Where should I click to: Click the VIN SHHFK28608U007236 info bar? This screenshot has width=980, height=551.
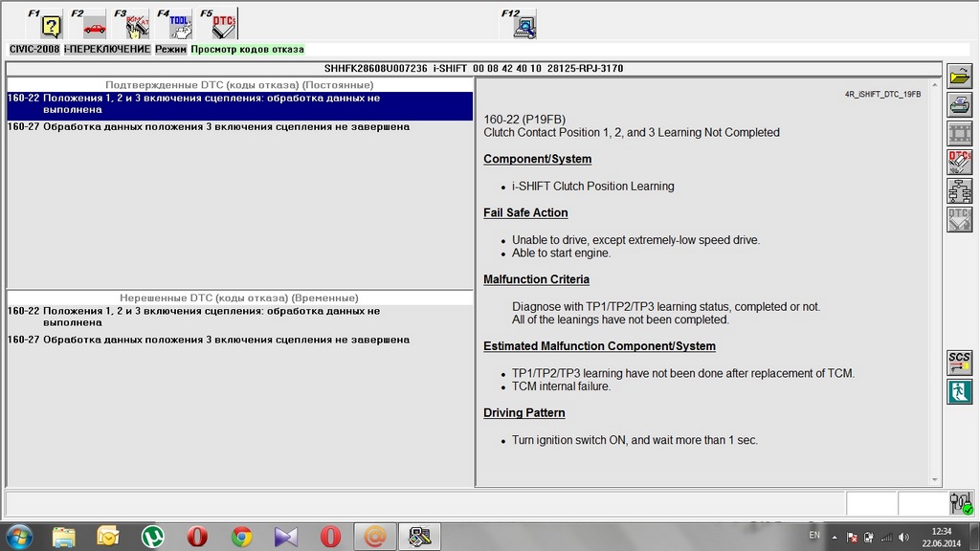click(x=474, y=69)
